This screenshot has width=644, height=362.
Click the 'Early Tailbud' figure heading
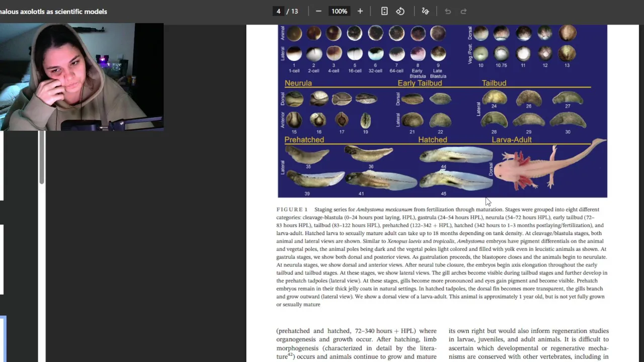(x=420, y=83)
